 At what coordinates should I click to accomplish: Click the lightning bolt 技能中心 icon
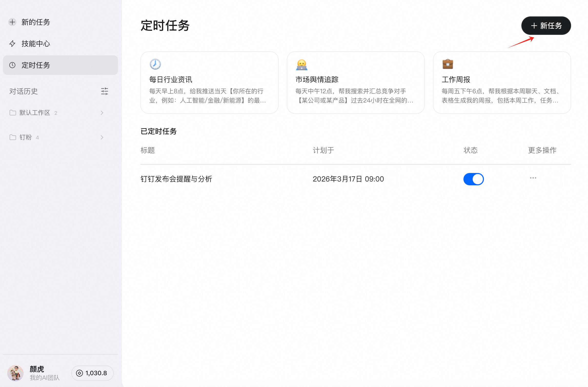pyautogui.click(x=12, y=44)
